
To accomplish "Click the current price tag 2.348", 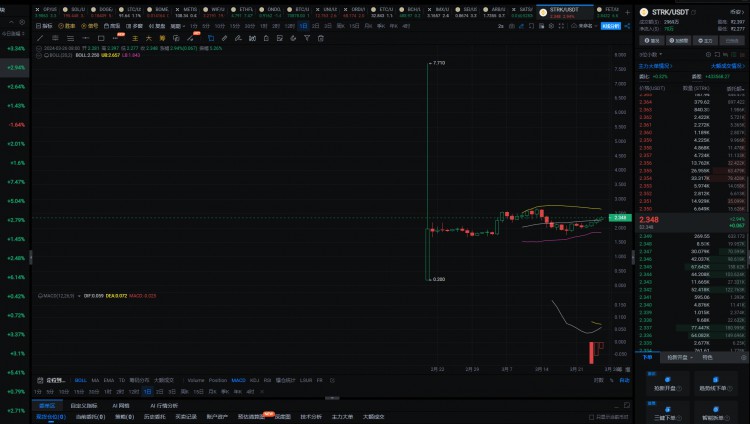I will tap(620, 218).
